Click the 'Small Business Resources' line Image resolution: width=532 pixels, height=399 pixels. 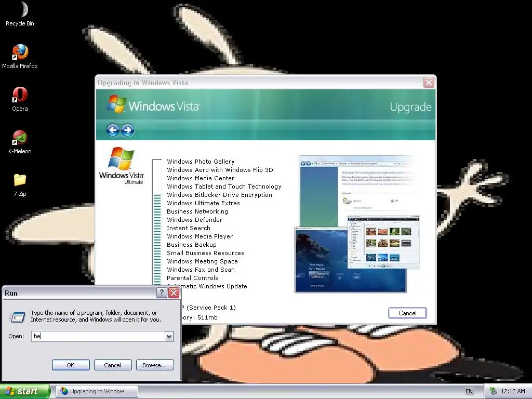pos(205,253)
